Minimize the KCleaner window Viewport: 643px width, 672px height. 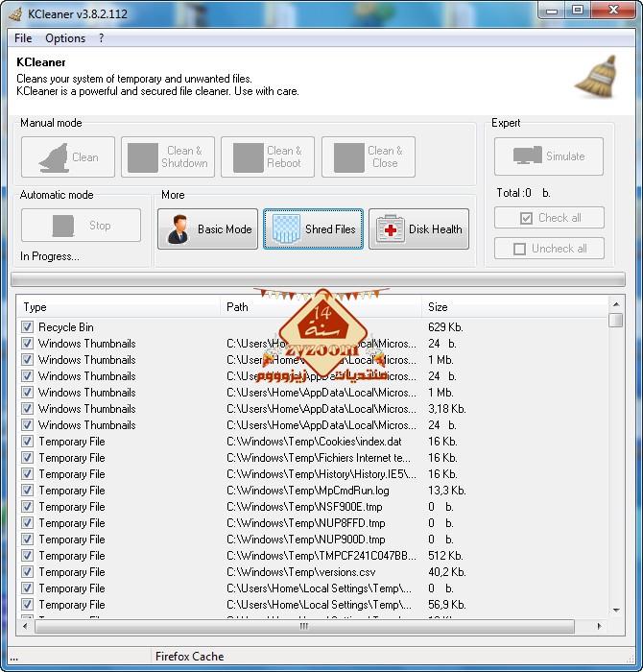coord(552,10)
